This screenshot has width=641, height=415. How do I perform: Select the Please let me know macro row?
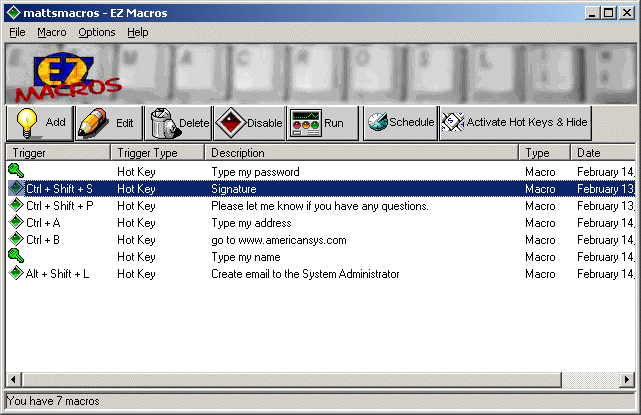pos(320,206)
